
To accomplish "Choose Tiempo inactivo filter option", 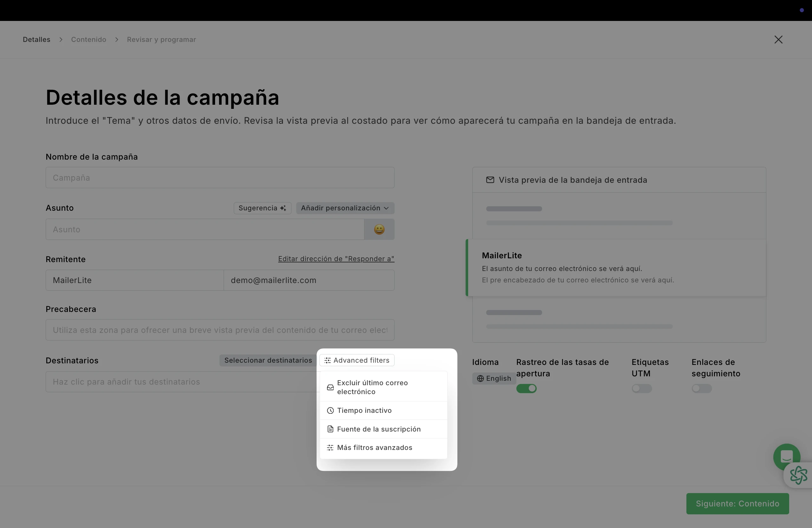I will click(364, 410).
